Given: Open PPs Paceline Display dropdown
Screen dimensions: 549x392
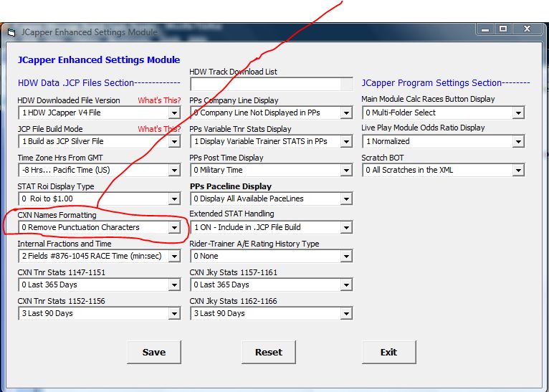Looking at the screenshot, I should [346, 199].
